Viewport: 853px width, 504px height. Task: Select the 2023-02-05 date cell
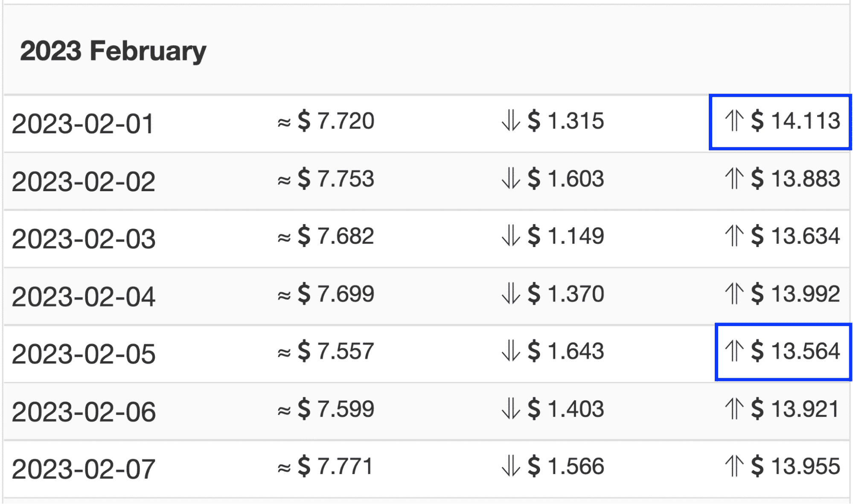click(84, 354)
